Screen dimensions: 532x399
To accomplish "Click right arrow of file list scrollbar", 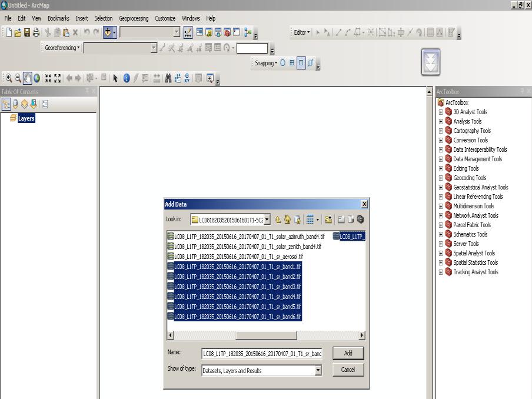I will tap(362, 335).
